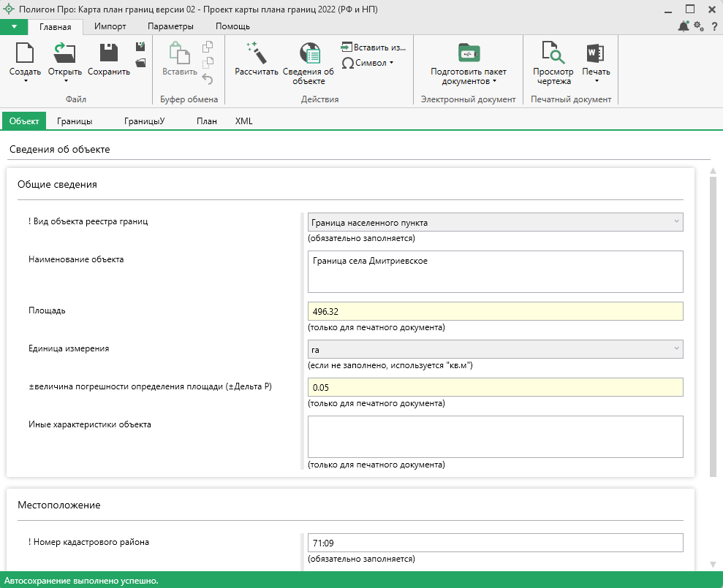Click the Создать new document icon
The height and width of the screenshot is (588, 723).
25,53
